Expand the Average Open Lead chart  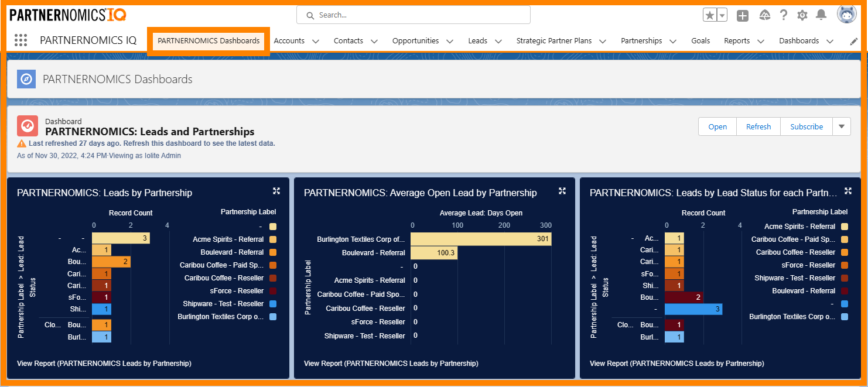[x=562, y=191]
